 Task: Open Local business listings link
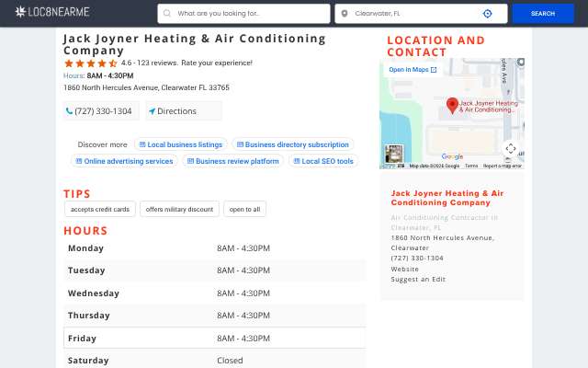(x=181, y=144)
